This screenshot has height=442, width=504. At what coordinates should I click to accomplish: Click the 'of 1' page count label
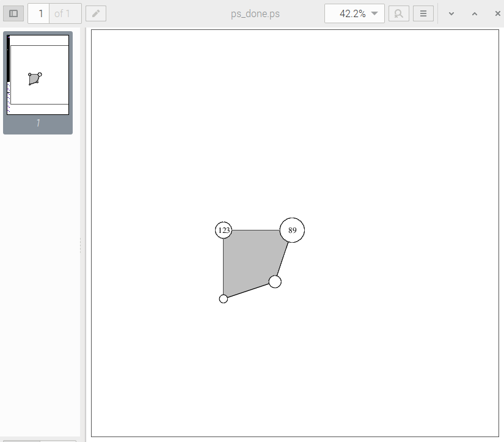pyautogui.click(x=62, y=13)
